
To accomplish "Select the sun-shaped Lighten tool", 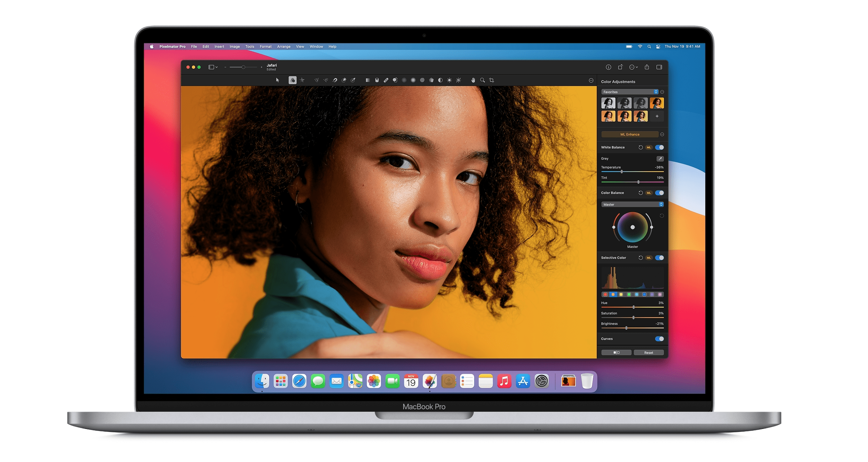I will click(450, 80).
